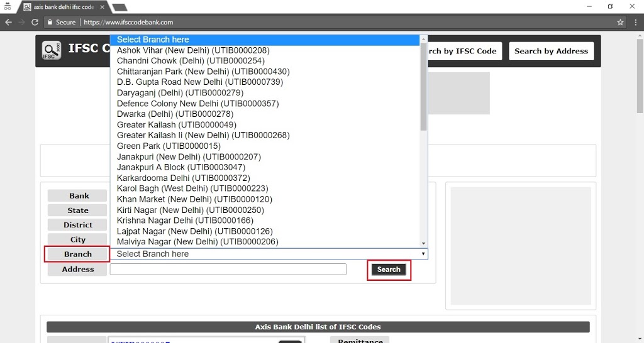Choose Karkardooma Delhi (UTIB0000372)
The height and width of the screenshot is (343, 644).
pyautogui.click(x=265, y=178)
